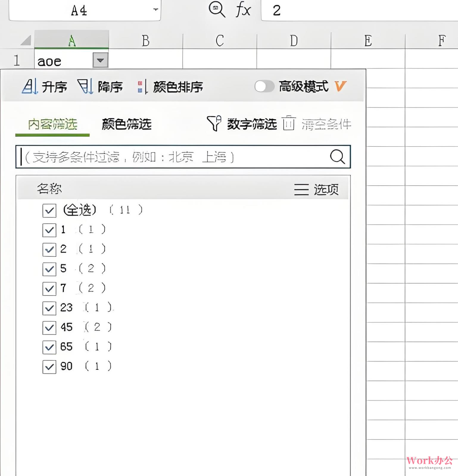Uncheck the checkbox for value 5

(x=49, y=269)
